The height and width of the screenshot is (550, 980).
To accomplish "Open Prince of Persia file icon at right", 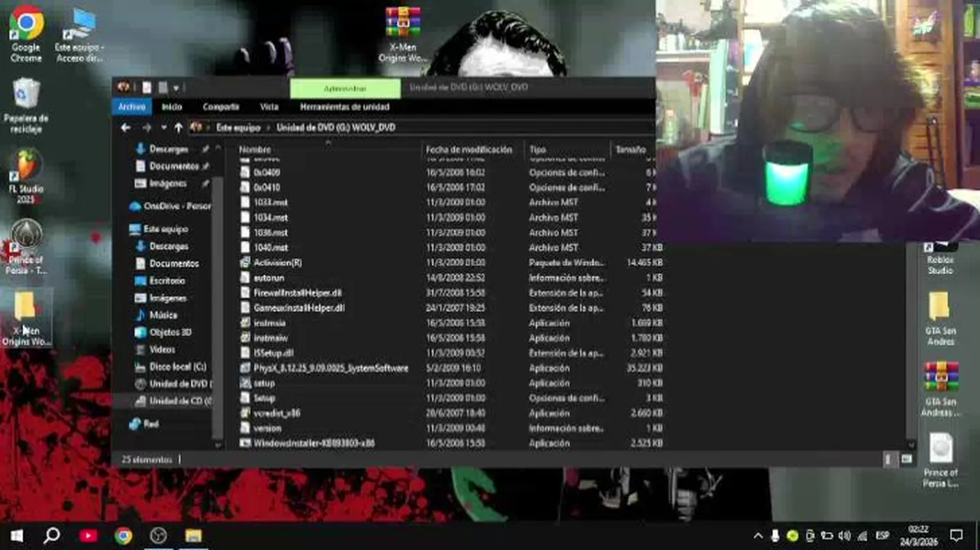I will pos(940,460).
